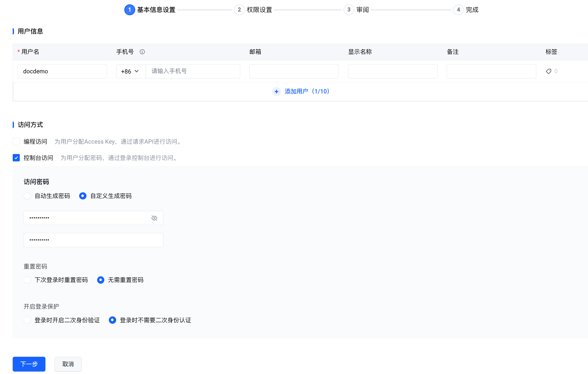Image resolution: width=588 pixels, height=374 pixels.
Task: Click the 邮箱 input field
Action: (294, 71)
